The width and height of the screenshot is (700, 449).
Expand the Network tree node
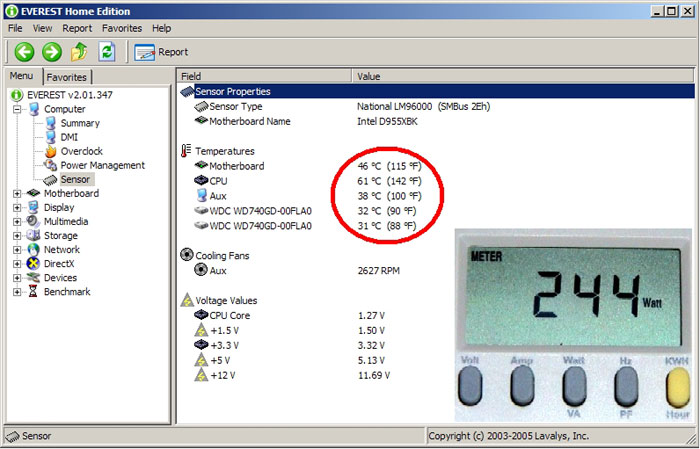[17, 249]
